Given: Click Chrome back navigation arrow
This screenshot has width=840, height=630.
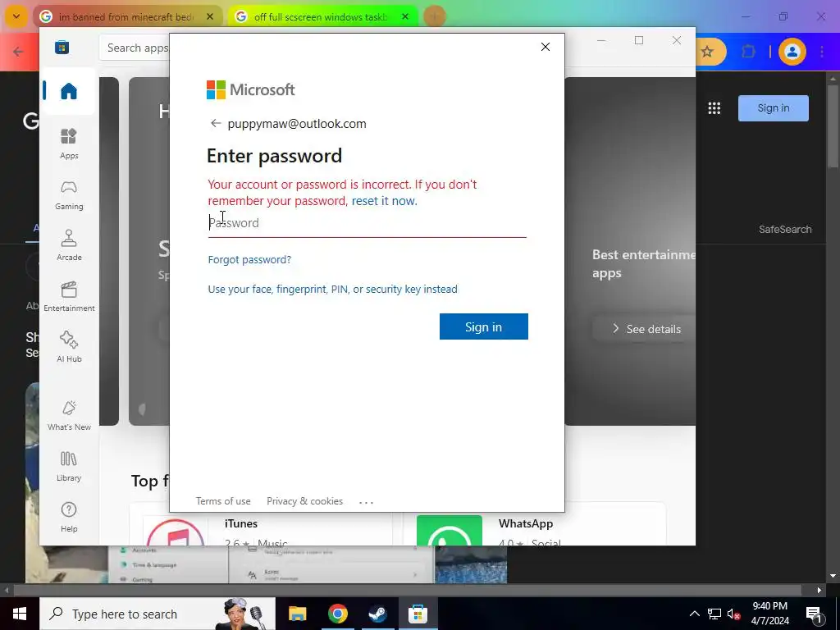Looking at the screenshot, I should click(x=18, y=52).
